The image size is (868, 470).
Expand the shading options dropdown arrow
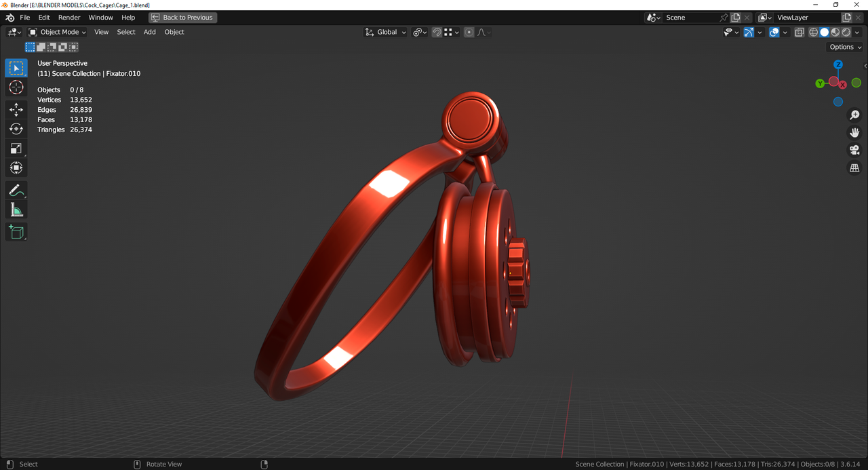(856, 32)
